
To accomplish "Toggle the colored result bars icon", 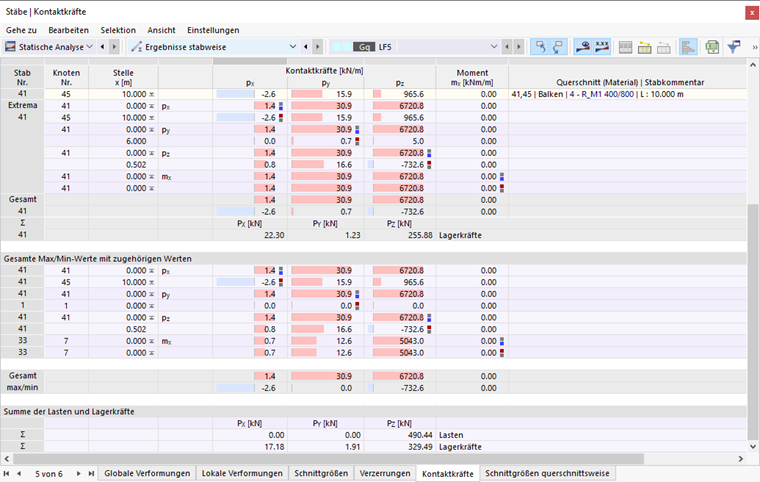I will coord(688,47).
